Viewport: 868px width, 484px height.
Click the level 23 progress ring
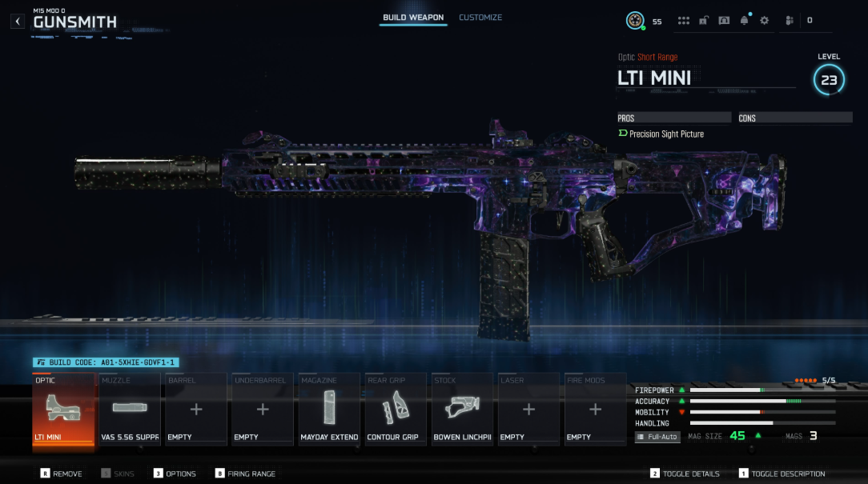(829, 80)
